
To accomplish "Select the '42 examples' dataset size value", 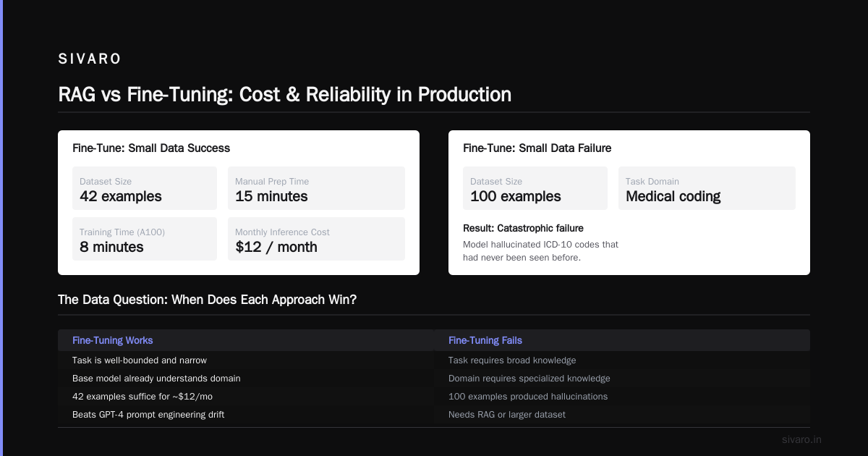I will click(121, 196).
